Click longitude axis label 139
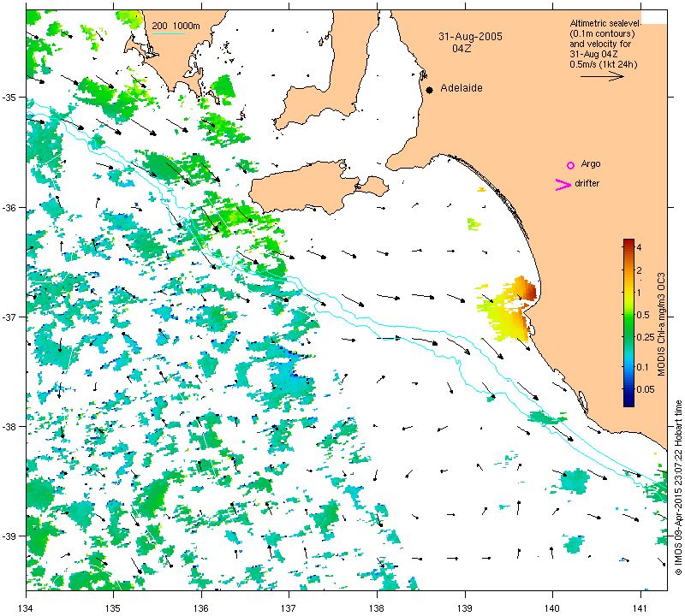The image size is (685, 616). (x=465, y=607)
